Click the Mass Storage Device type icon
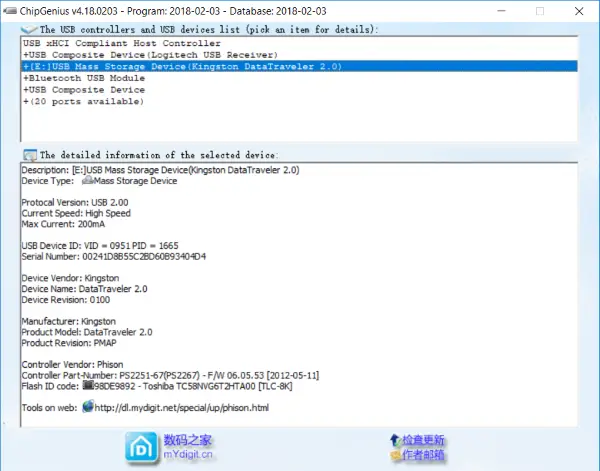The width and height of the screenshot is (600, 471). pos(88,180)
